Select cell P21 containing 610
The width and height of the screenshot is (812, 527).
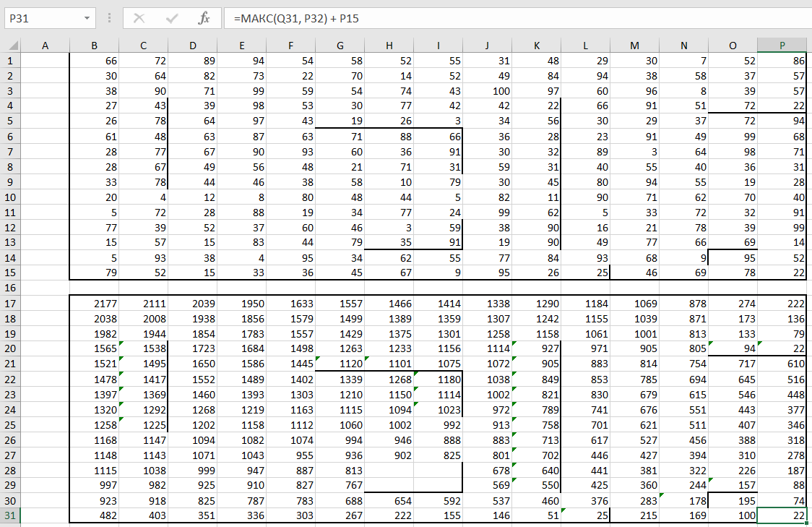(782, 364)
